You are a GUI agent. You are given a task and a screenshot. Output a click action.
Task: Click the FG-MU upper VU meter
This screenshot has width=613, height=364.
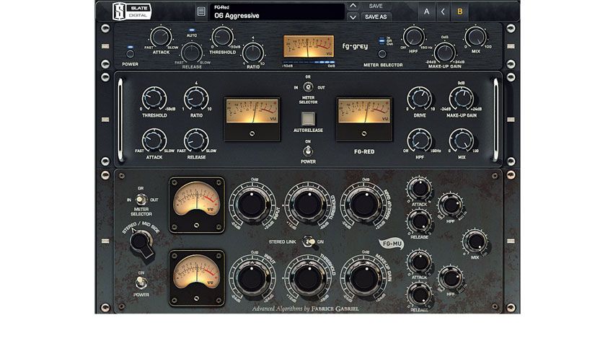(197, 205)
